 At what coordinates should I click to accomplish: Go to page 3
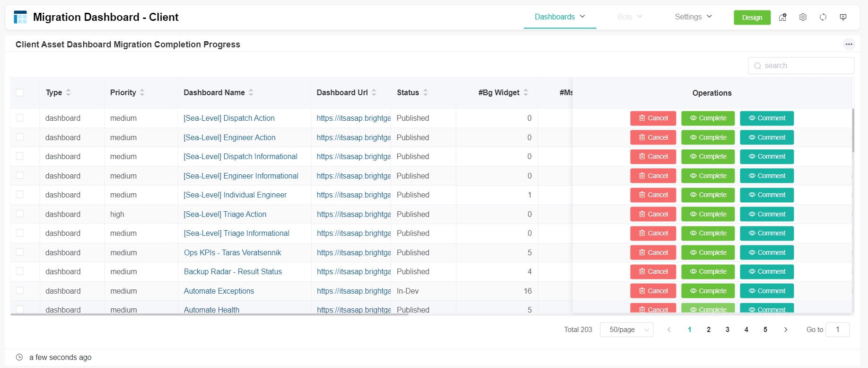[728, 330]
